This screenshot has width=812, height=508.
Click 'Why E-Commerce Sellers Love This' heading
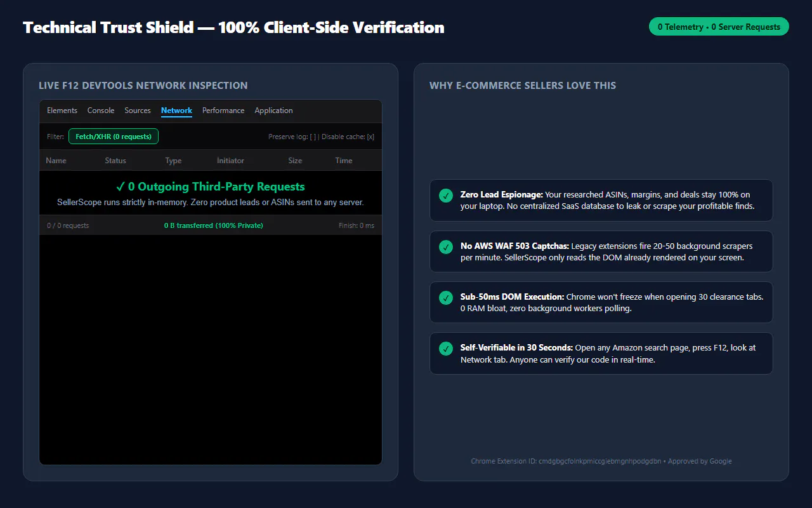(x=523, y=86)
